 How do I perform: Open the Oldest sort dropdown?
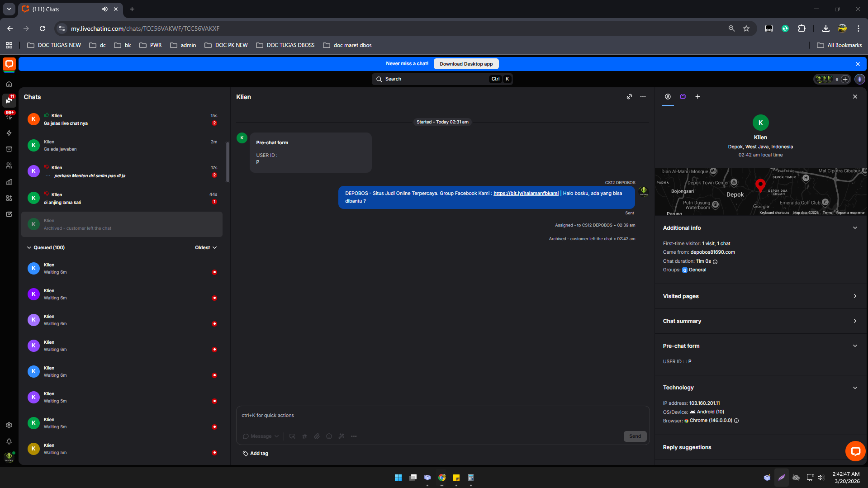click(x=206, y=248)
